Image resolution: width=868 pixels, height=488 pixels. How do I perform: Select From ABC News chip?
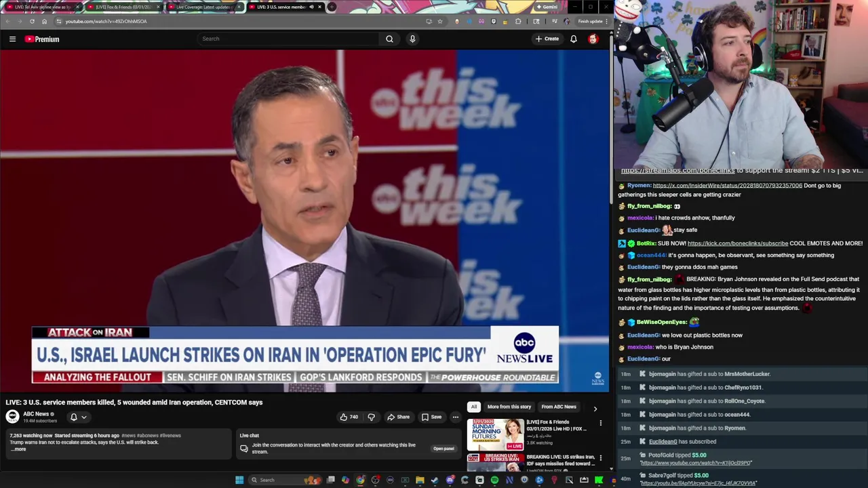(x=559, y=407)
